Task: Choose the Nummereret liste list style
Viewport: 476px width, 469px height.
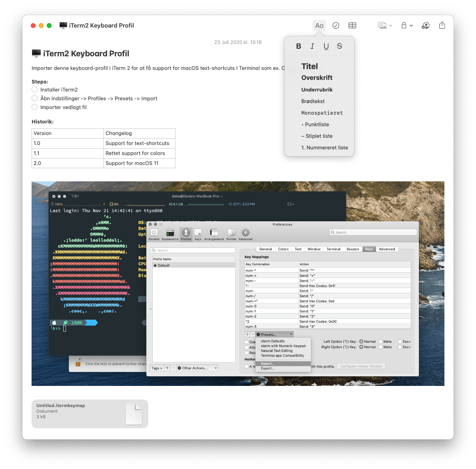Action: 325,147
